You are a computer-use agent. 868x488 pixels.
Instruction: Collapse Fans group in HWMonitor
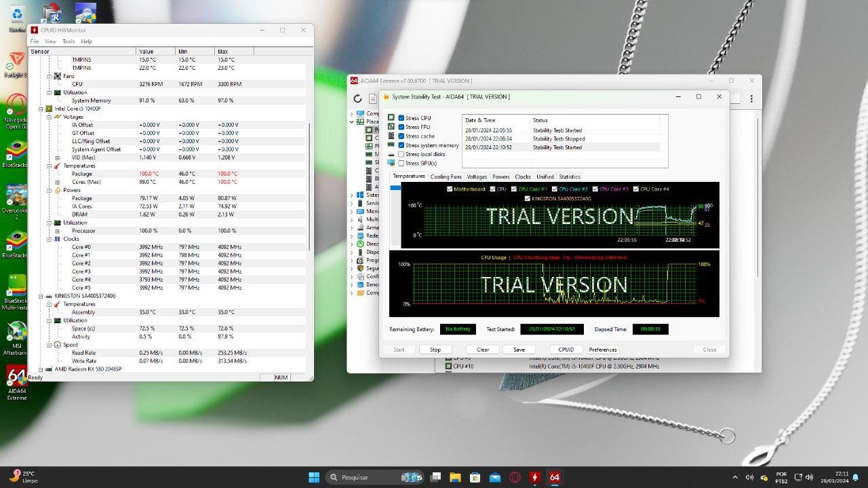pos(49,76)
